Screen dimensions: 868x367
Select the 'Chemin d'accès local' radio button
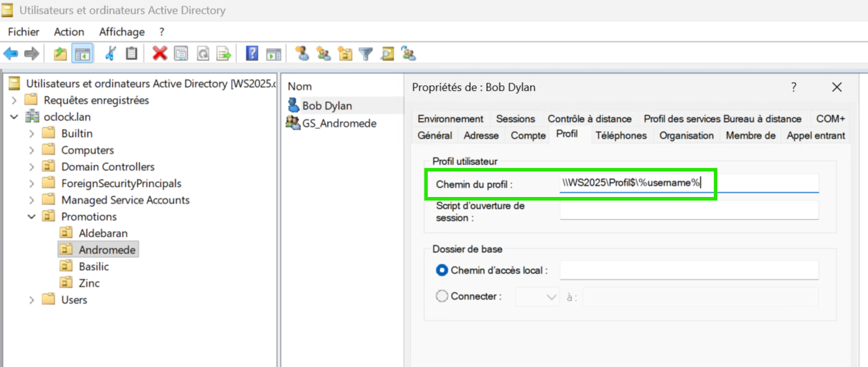pyautogui.click(x=441, y=270)
